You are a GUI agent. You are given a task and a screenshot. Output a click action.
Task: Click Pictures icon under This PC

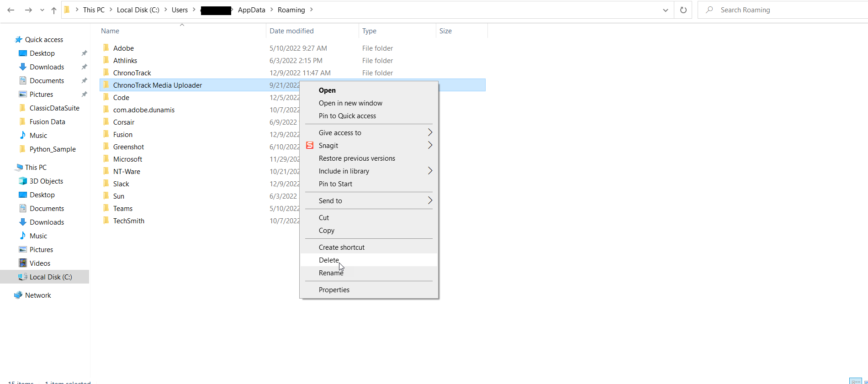point(23,249)
